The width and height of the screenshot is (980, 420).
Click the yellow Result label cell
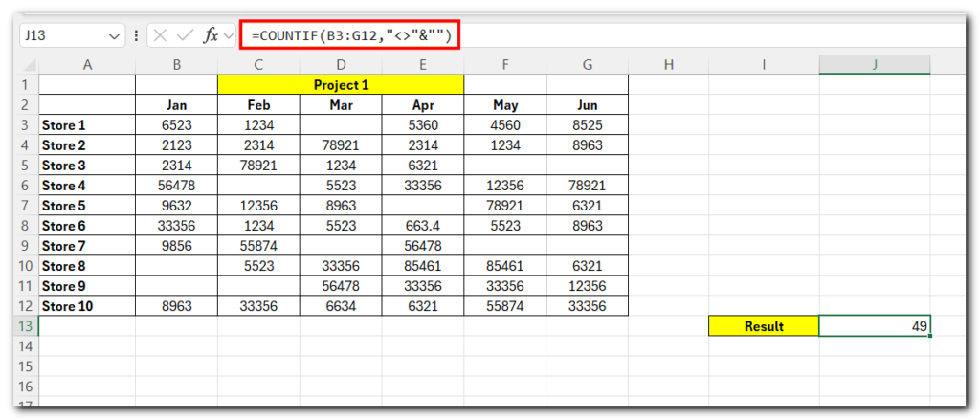[x=765, y=325]
